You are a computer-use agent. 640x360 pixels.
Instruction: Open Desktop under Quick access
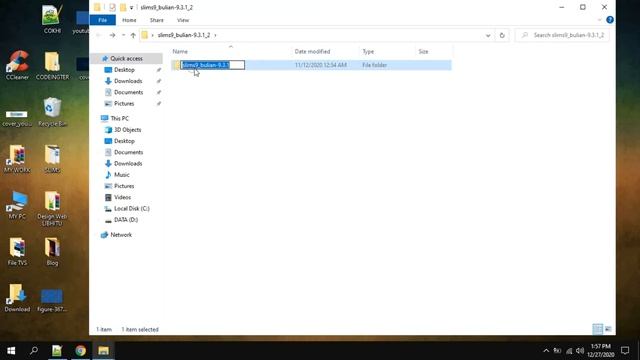(x=124, y=70)
